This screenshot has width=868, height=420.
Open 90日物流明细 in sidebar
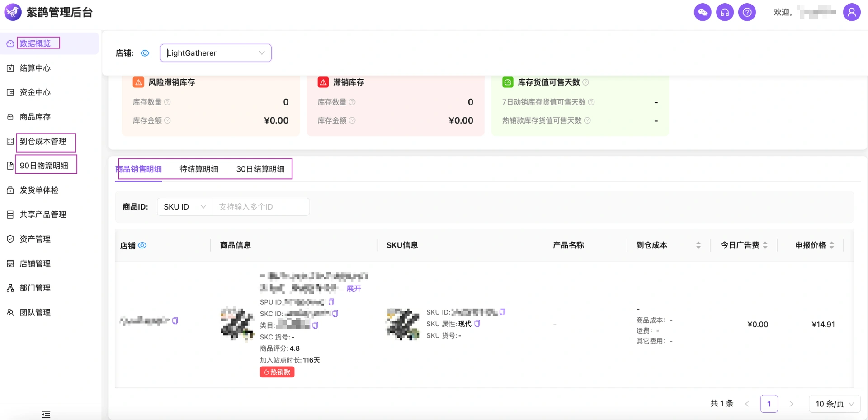tap(50, 166)
